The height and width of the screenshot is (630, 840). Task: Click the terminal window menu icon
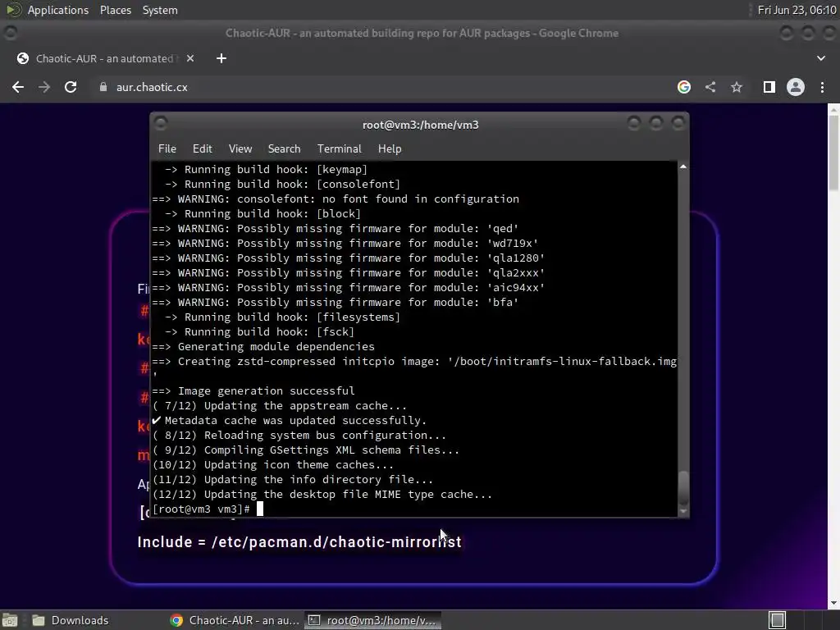160,124
